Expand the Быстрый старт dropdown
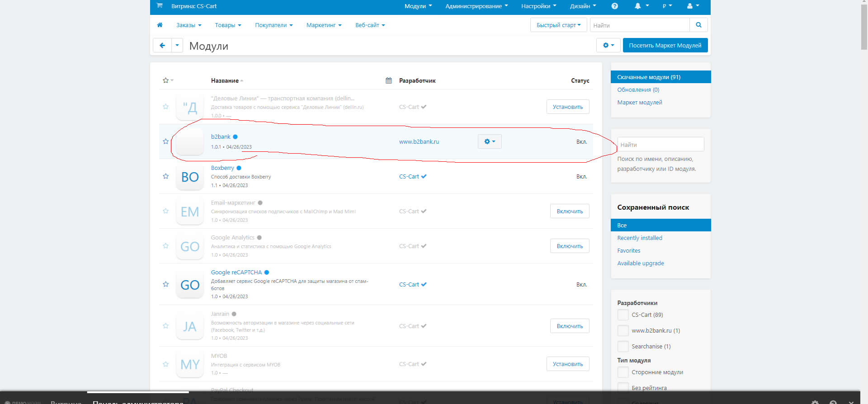Viewport: 868px width, 404px height. click(x=558, y=25)
